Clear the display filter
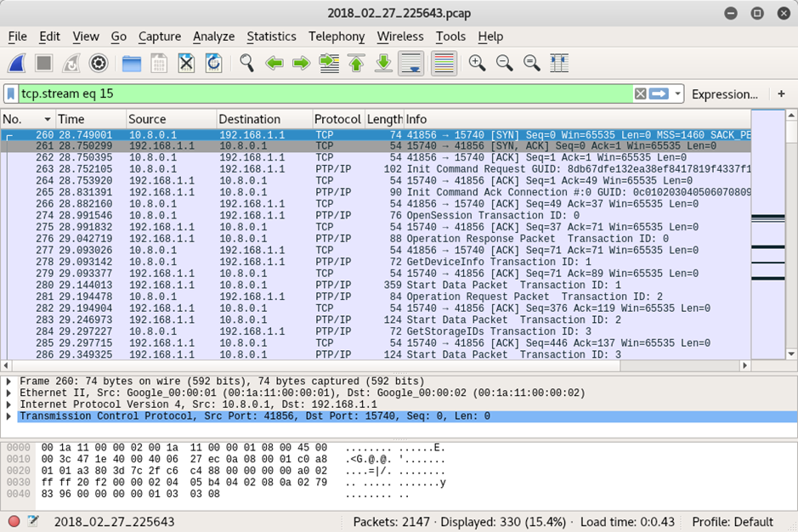This screenshot has height=532, width=798. (640, 93)
